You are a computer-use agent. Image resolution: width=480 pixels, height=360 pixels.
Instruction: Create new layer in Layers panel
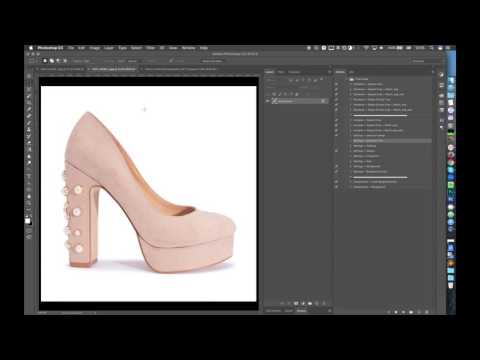(x=317, y=303)
